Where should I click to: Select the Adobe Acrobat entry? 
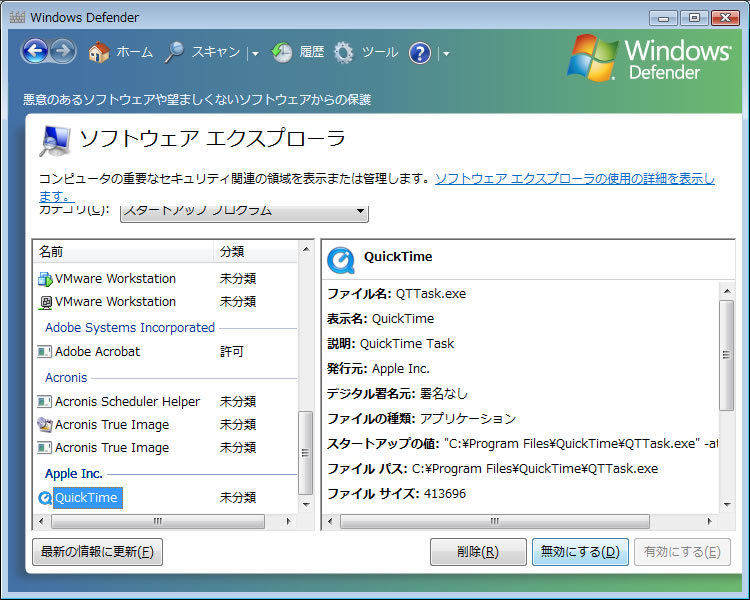click(97, 352)
